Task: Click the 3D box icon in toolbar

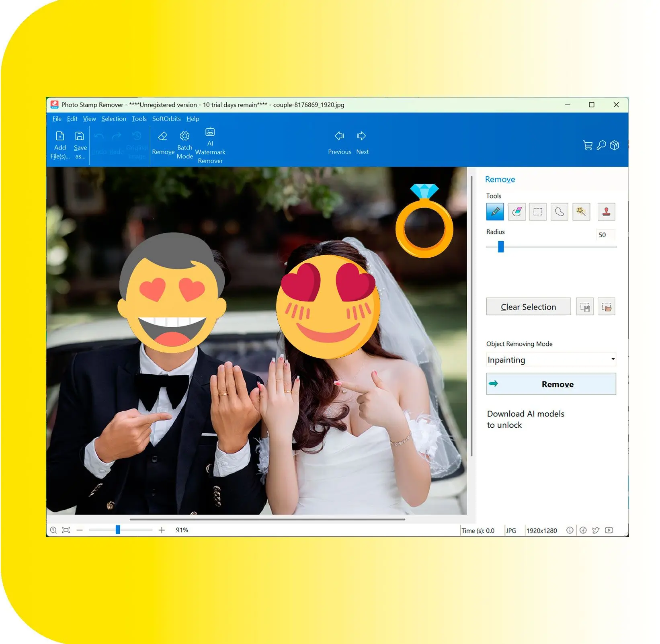Action: point(614,145)
